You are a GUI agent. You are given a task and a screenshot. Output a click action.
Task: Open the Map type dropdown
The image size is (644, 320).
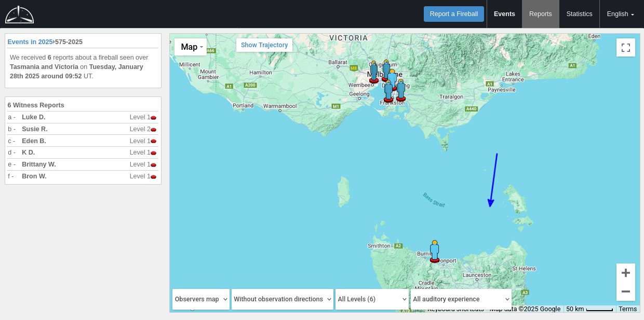[191, 47]
